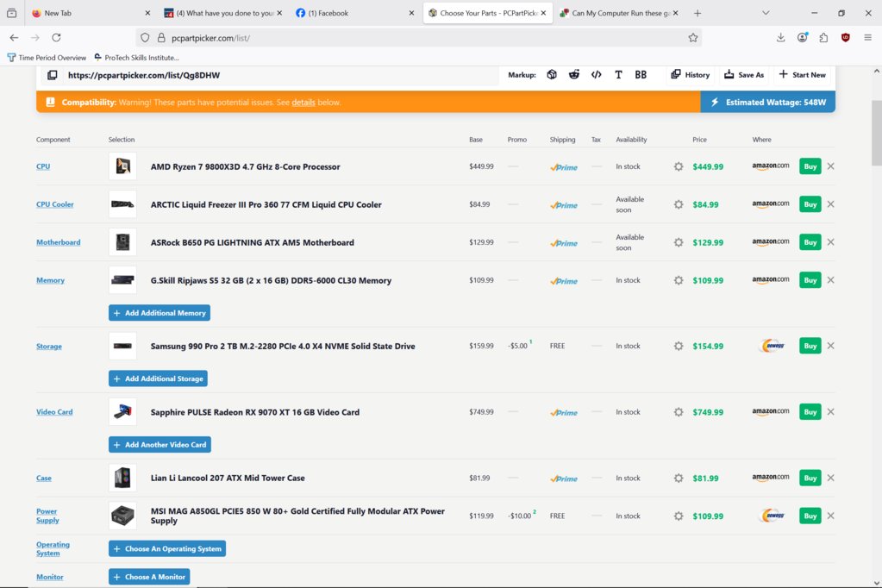The image size is (882, 588).
Task: Open gear settings for G.Skill Ripjaws memory row
Action: [679, 280]
